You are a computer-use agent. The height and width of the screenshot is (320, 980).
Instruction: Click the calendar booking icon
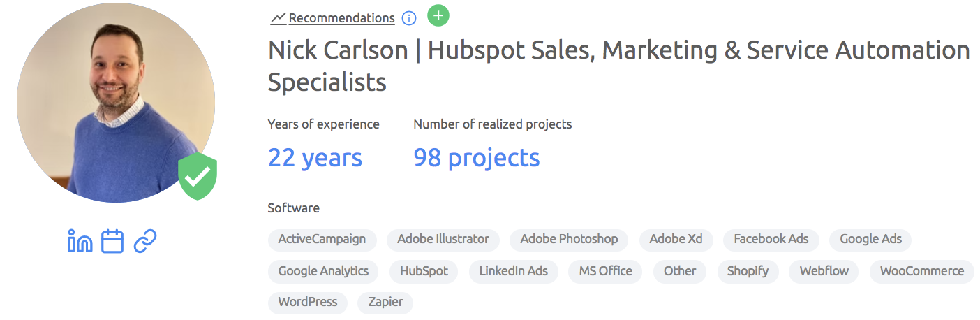tap(112, 241)
